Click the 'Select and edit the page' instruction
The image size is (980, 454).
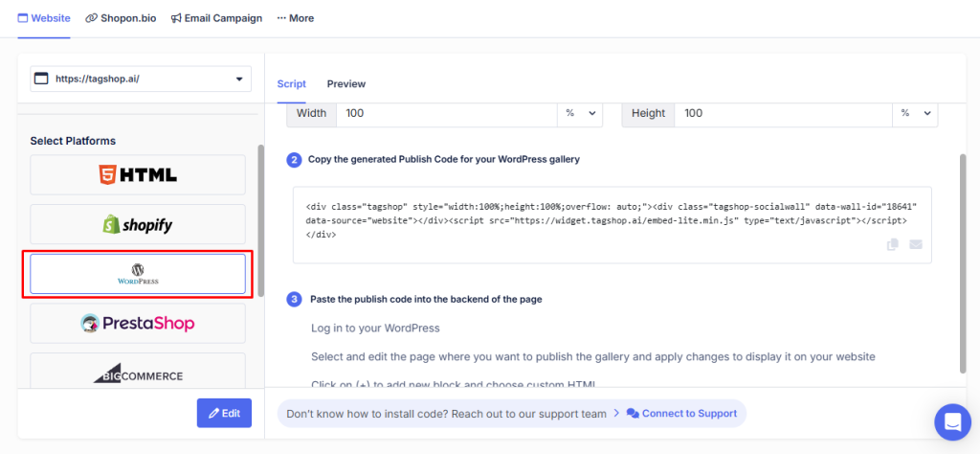pyautogui.click(x=593, y=356)
